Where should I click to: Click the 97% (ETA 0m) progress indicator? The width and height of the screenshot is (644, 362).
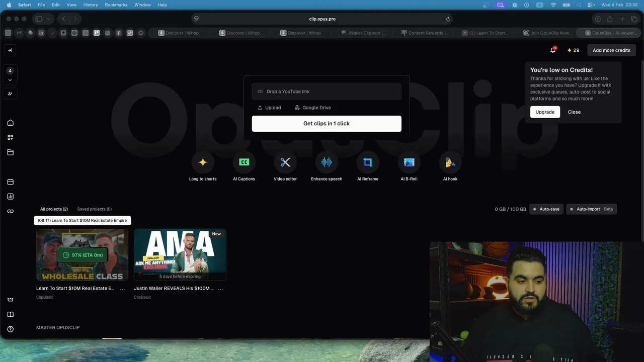click(x=83, y=255)
